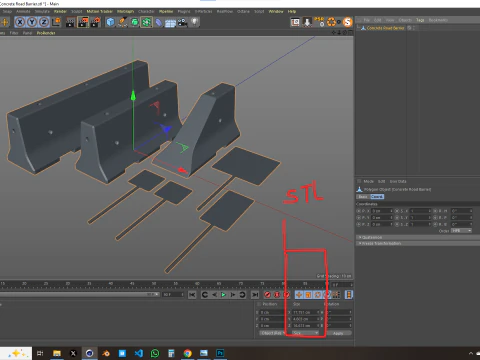Viewport: 480px width, 360px height.
Task: Toggle the X axis lock
Action: tap(20, 22)
